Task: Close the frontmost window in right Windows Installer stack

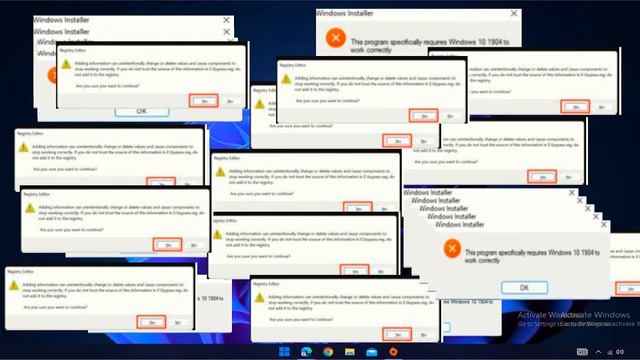Action: 604,224
